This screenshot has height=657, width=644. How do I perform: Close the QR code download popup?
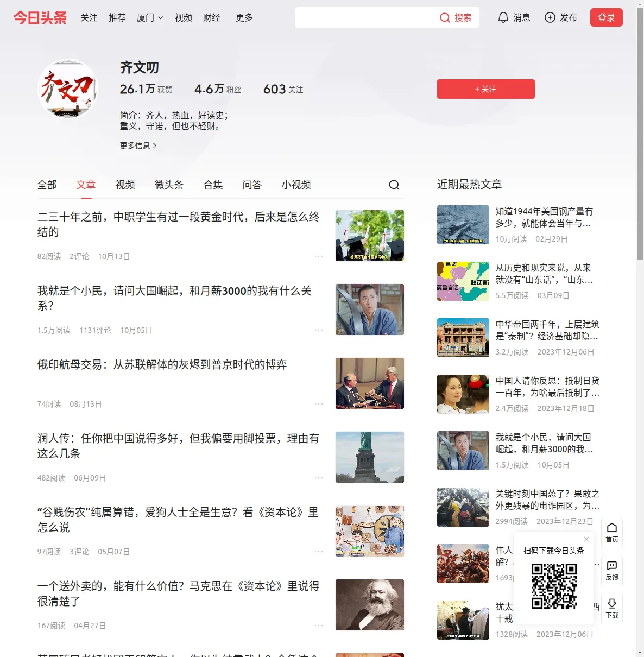[x=586, y=539]
